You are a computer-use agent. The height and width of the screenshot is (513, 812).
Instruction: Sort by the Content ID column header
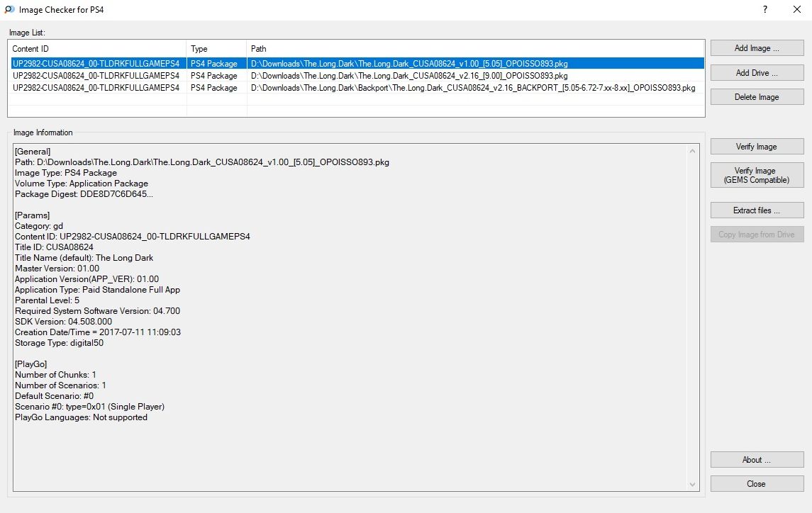pyautogui.click(x=97, y=49)
